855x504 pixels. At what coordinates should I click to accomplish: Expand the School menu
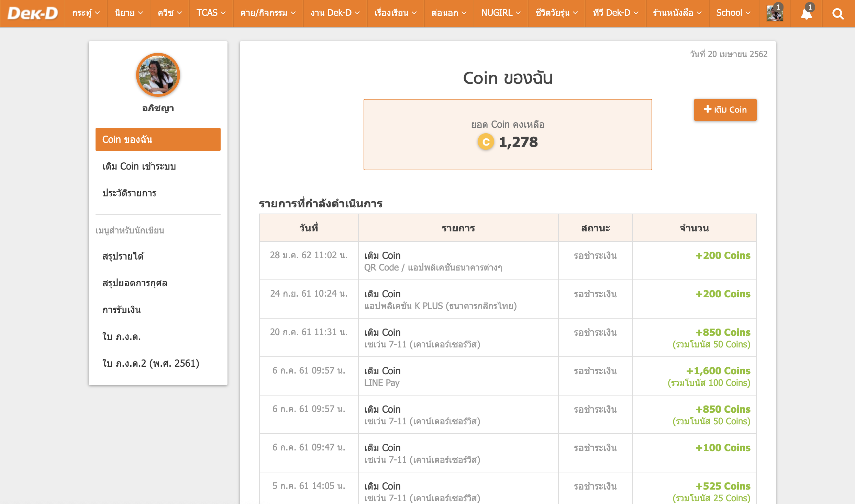733,13
